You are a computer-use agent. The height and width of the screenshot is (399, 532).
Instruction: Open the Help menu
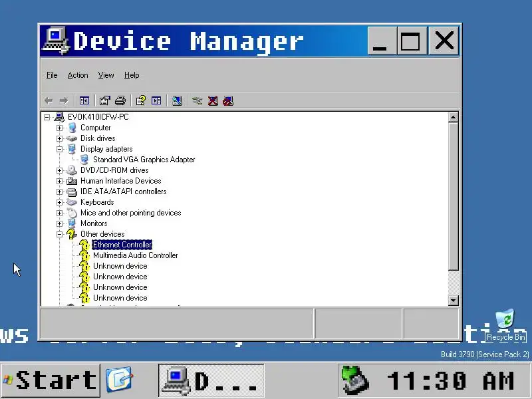click(x=132, y=75)
